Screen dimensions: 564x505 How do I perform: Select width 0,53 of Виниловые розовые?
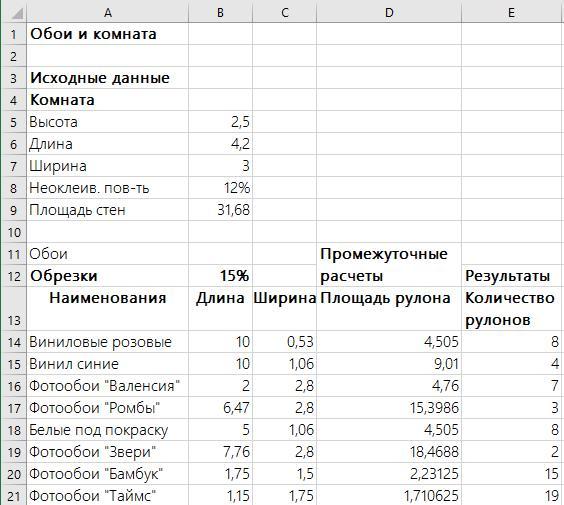tap(285, 342)
